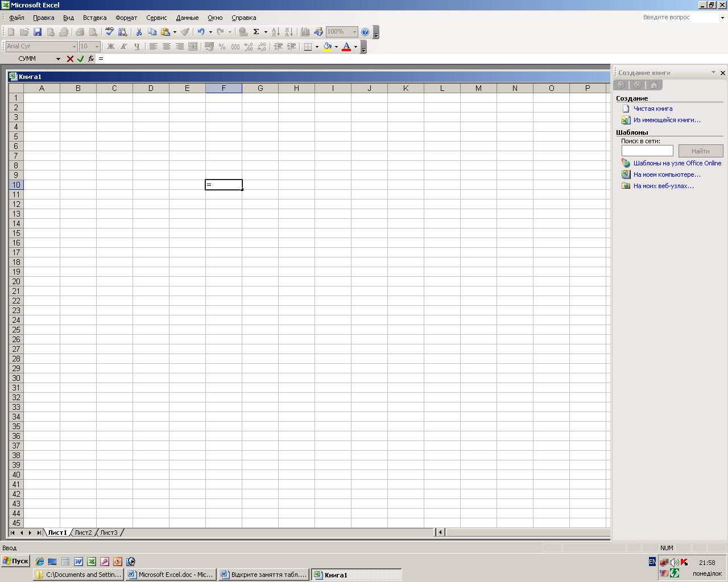Show the Drawing toolbar icon
The height and width of the screenshot is (582, 728).
[x=318, y=32]
